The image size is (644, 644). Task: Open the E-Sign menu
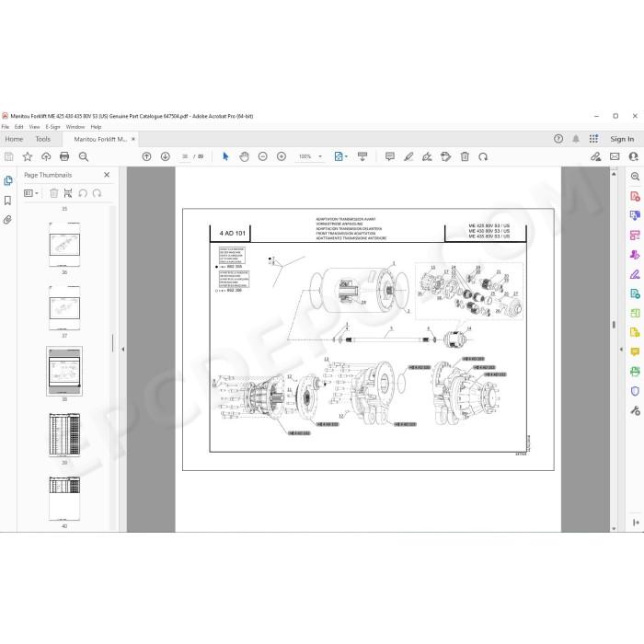click(x=52, y=127)
